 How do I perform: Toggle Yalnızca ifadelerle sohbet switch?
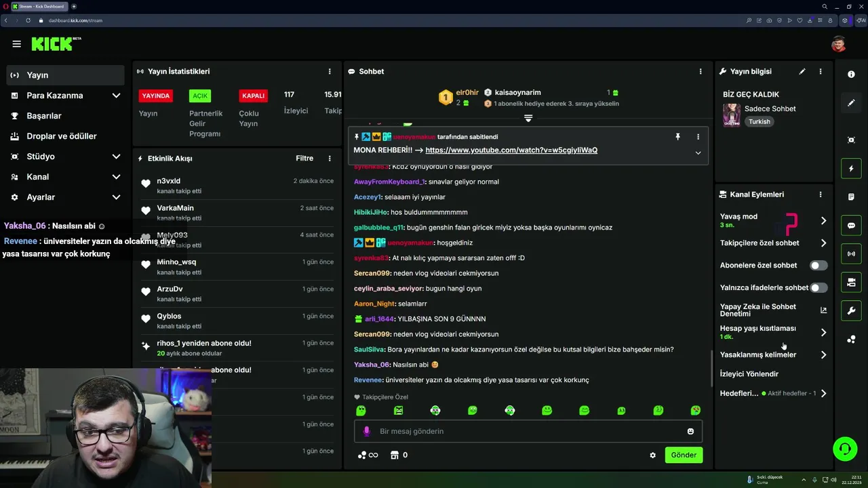[x=818, y=288]
